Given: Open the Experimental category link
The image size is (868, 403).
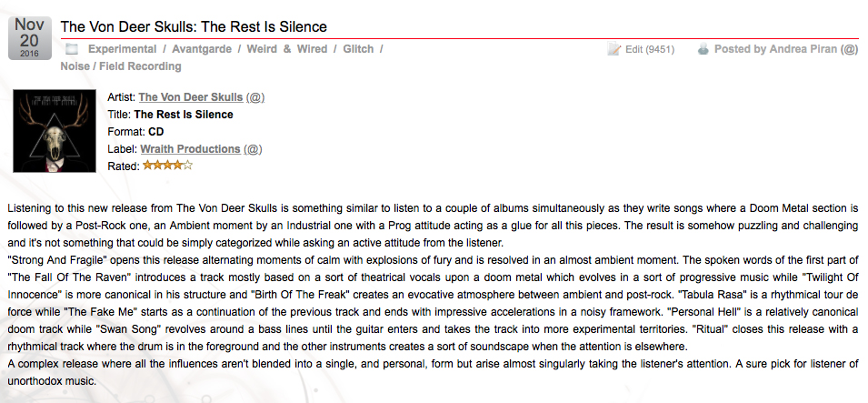Looking at the screenshot, I should coord(123,49).
